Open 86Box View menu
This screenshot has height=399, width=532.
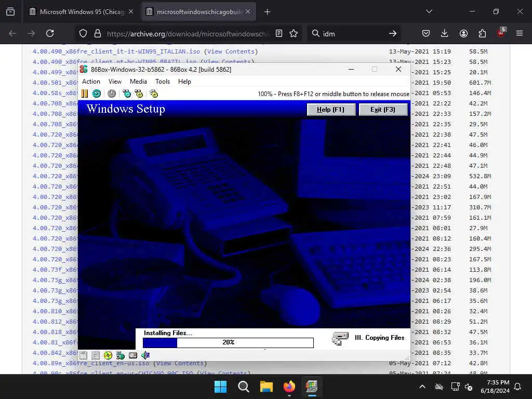[115, 82]
